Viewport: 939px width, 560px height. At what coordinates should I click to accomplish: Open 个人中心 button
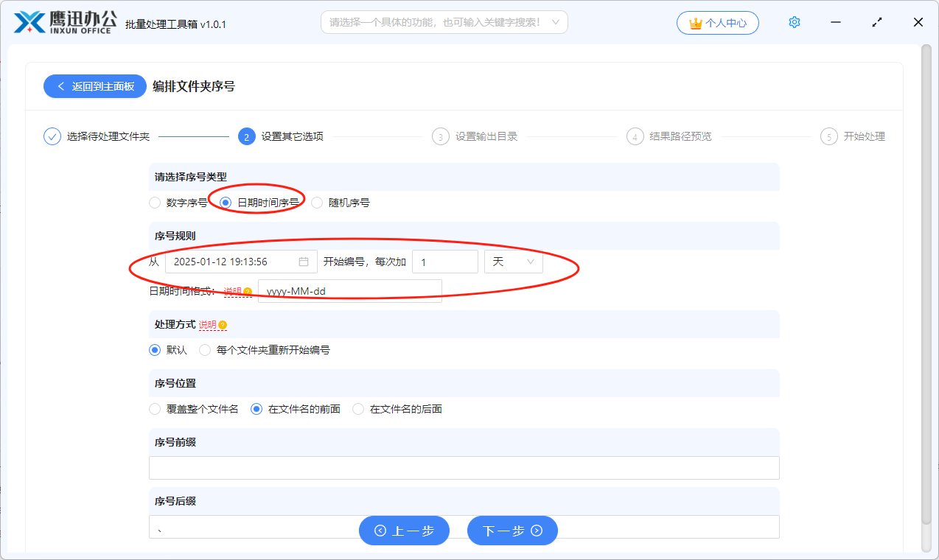(x=718, y=23)
